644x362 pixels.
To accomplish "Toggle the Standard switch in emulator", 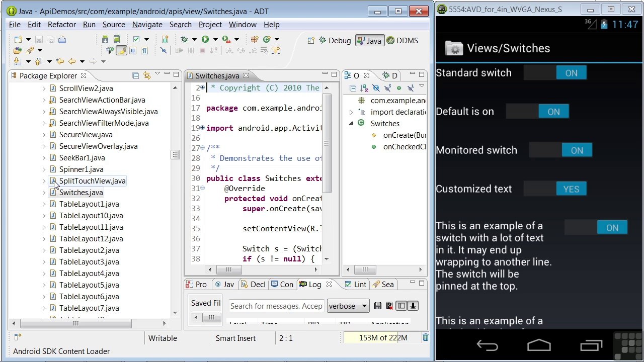I will click(555, 73).
